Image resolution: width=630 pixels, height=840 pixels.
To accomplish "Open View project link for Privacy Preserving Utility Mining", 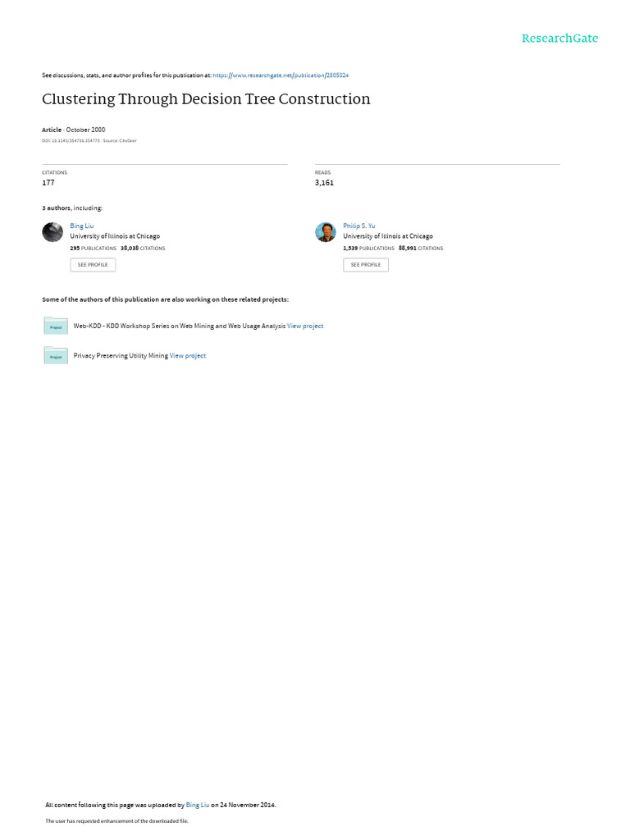I will click(188, 356).
